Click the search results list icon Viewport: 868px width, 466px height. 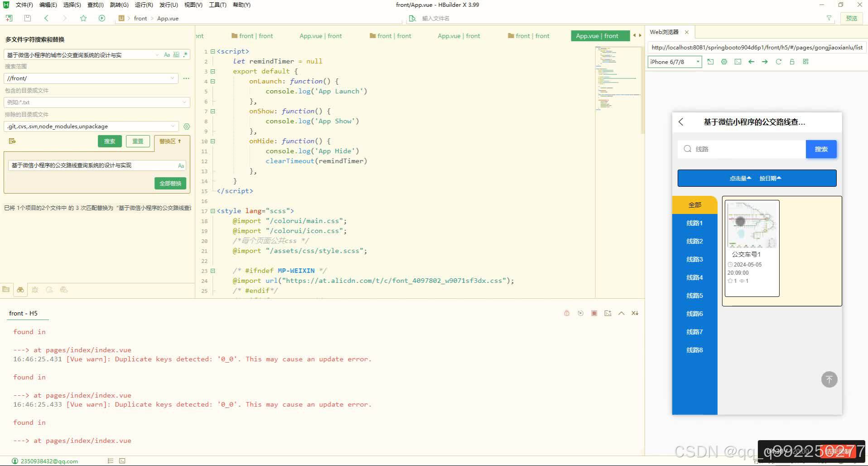point(12,141)
